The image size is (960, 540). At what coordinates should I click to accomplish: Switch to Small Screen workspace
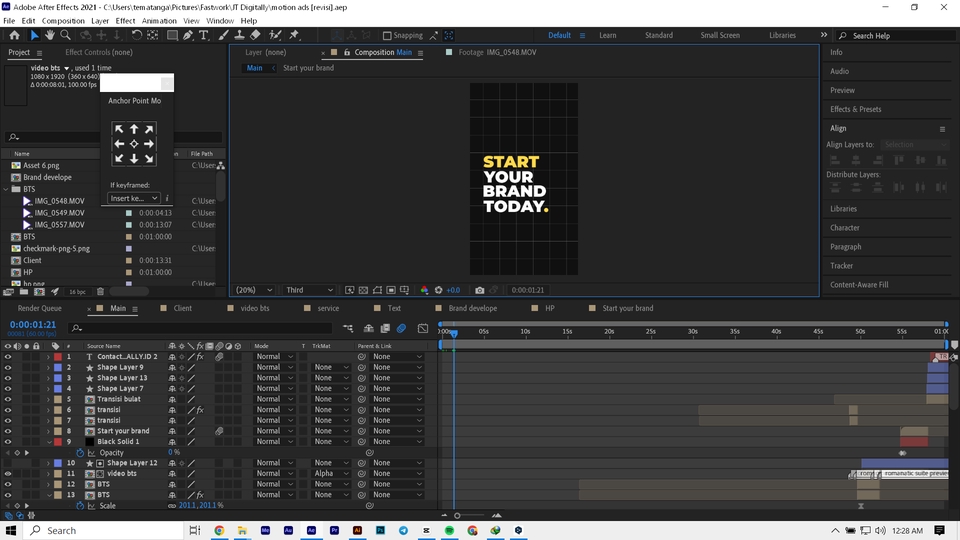tap(720, 36)
